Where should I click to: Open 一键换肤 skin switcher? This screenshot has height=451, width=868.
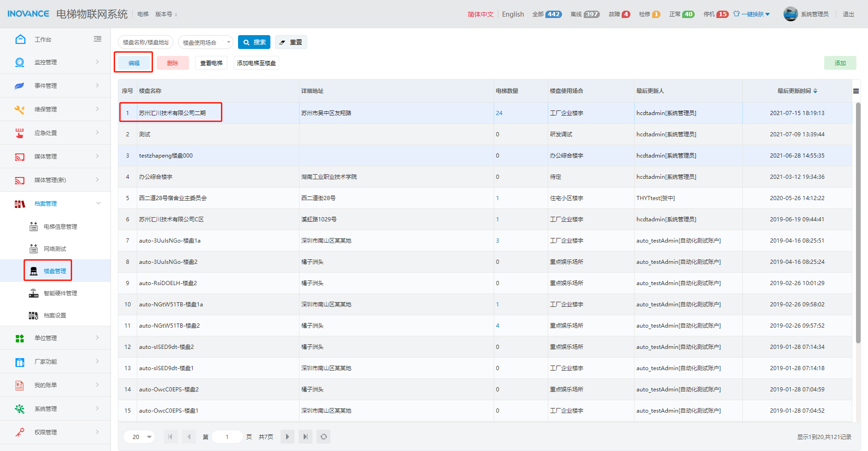pyautogui.click(x=752, y=14)
